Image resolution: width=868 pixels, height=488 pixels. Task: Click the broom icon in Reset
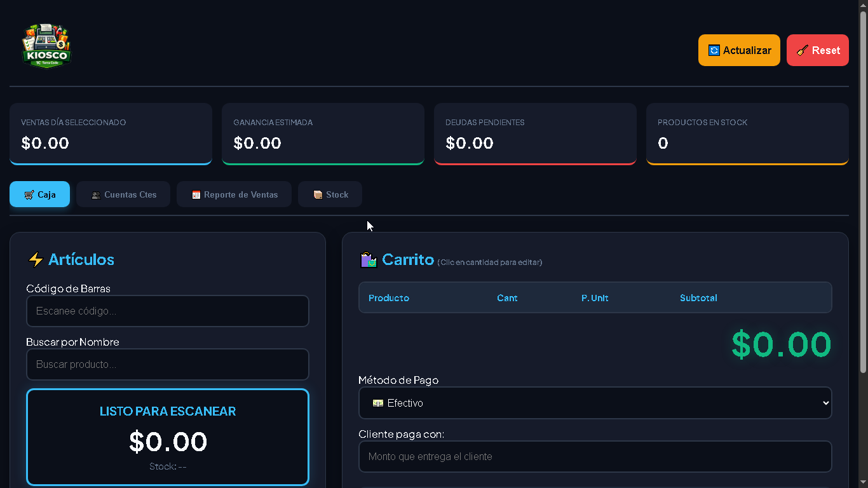(803, 50)
